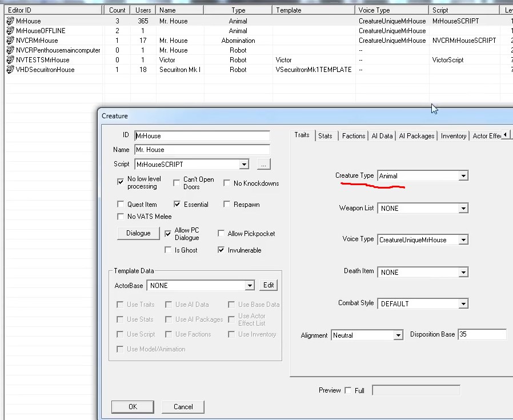Select the VictorScript cell in the list

[x=448, y=60]
